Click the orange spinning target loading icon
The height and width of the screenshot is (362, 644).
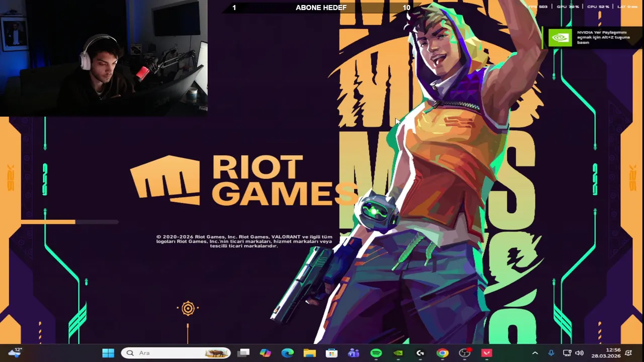[188, 308]
